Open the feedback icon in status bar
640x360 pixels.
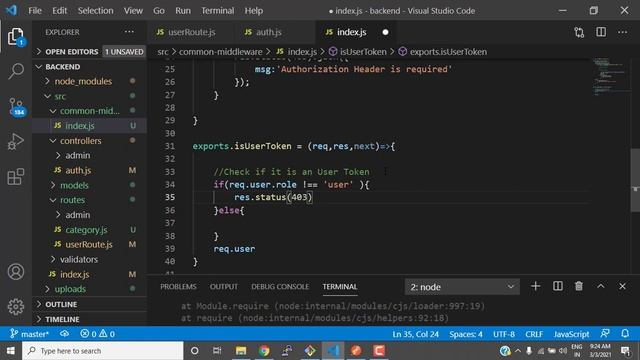(x=605, y=334)
